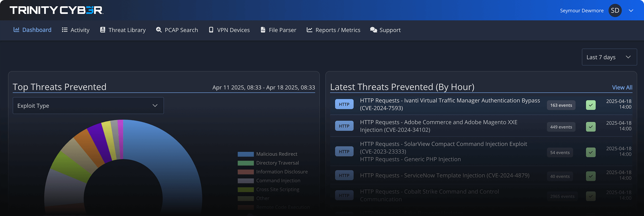The height and width of the screenshot is (216, 644).
Task: Click the 449 events badge
Action: (561, 127)
